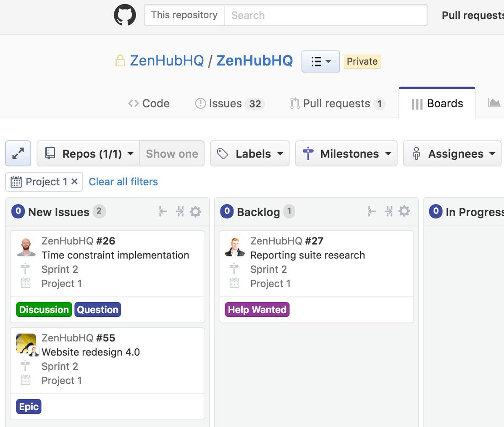The image size is (504, 427).
Task: Open the list view dropdown next to ZenHubHQ
Action: point(320,61)
